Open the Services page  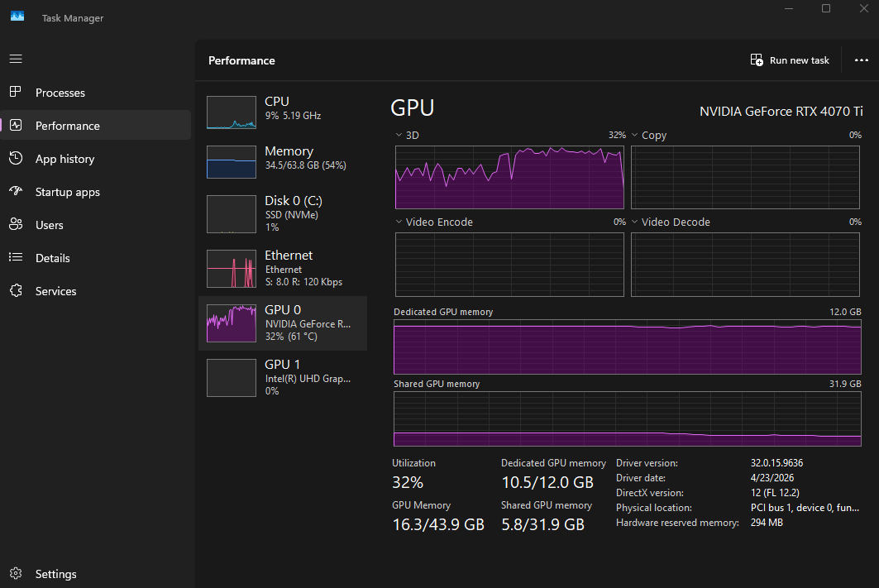click(95, 290)
